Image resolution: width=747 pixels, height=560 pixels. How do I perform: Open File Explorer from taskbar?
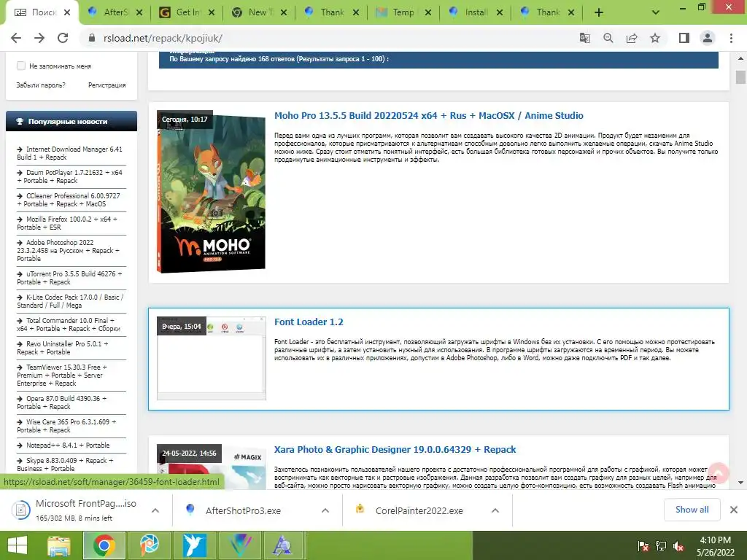click(59, 545)
